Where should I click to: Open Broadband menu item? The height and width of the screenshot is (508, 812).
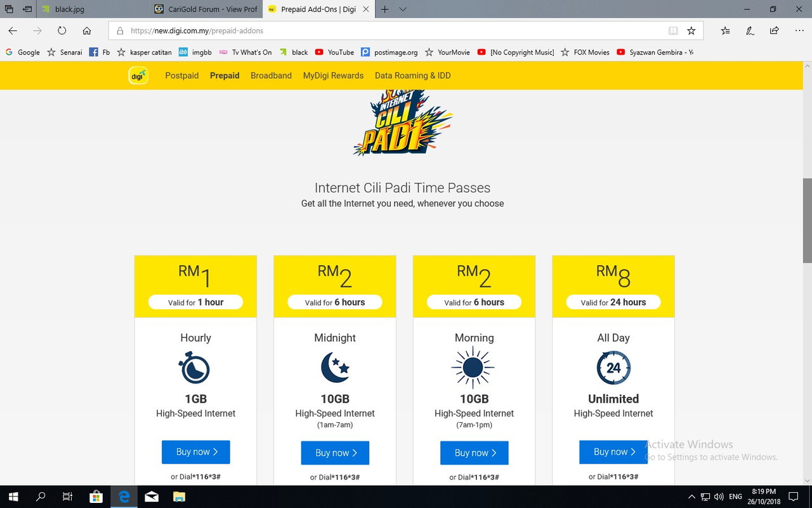[x=271, y=76]
